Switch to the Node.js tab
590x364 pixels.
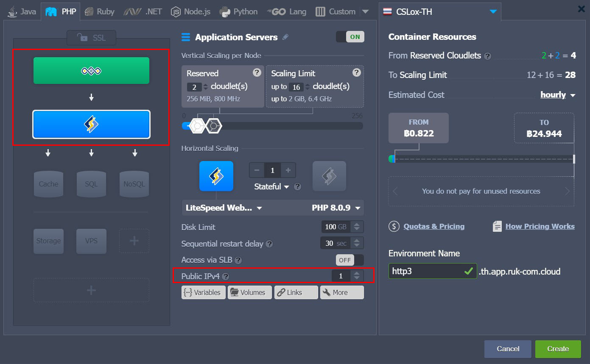[191, 11]
